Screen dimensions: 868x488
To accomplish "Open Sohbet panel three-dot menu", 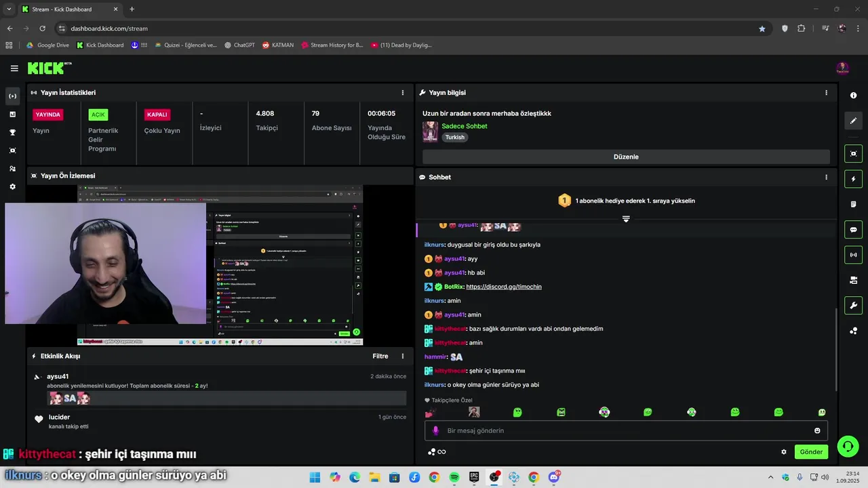I will pyautogui.click(x=826, y=178).
